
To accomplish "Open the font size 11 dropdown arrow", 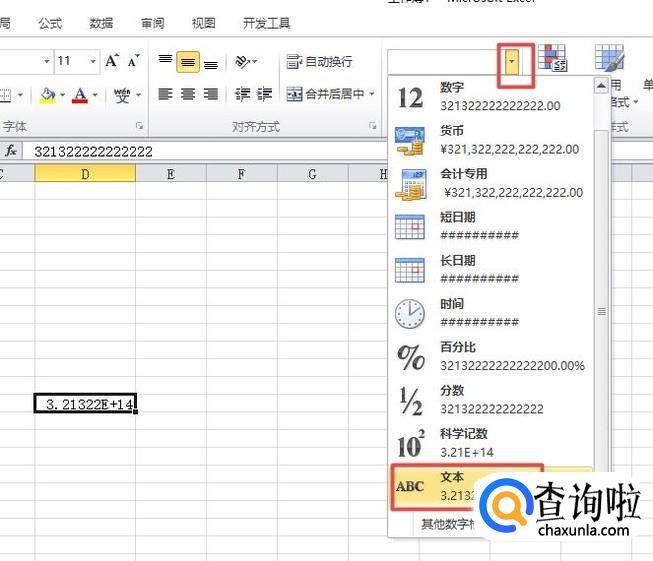I will click(93, 61).
